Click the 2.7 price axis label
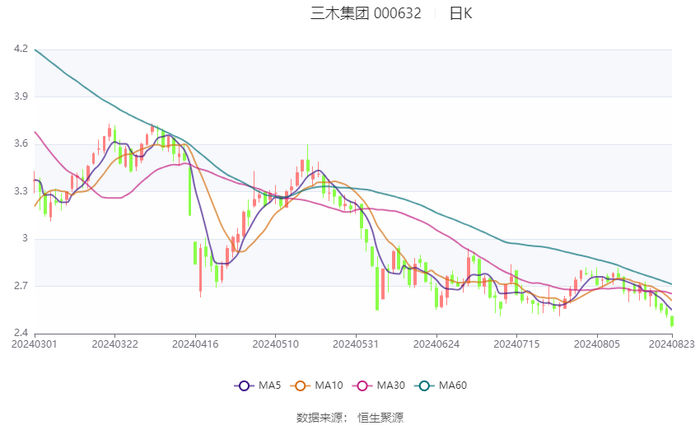The height and width of the screenshot is (426, 700). pyautogui.click(x=21, y=286)
